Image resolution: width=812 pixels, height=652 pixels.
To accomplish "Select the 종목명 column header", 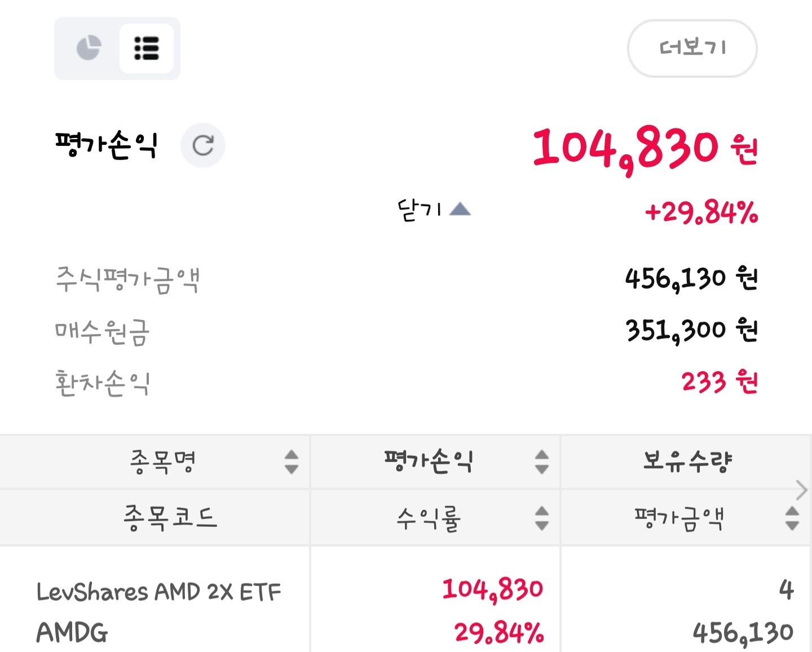I will (162, 462).
